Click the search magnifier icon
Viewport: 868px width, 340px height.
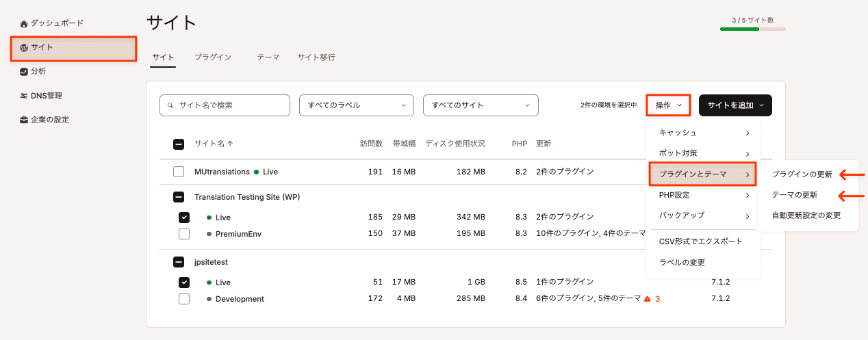pos(169,105)
